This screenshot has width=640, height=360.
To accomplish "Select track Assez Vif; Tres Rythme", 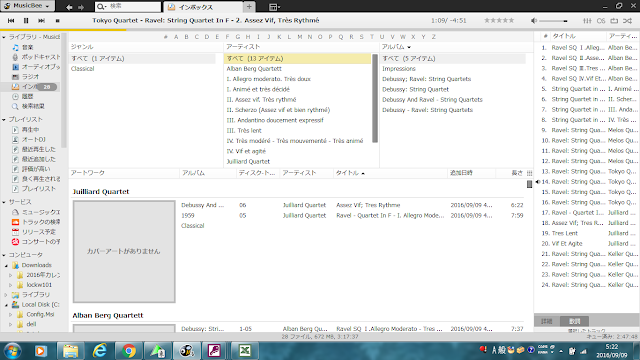I will coord(368,205).
